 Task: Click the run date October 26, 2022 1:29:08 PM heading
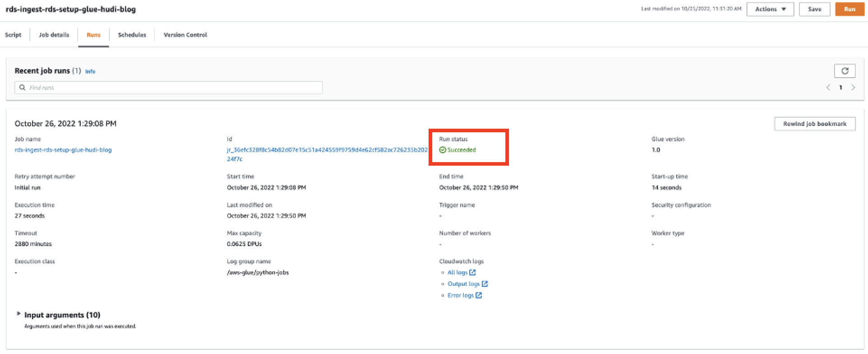(x=65, y=123)
